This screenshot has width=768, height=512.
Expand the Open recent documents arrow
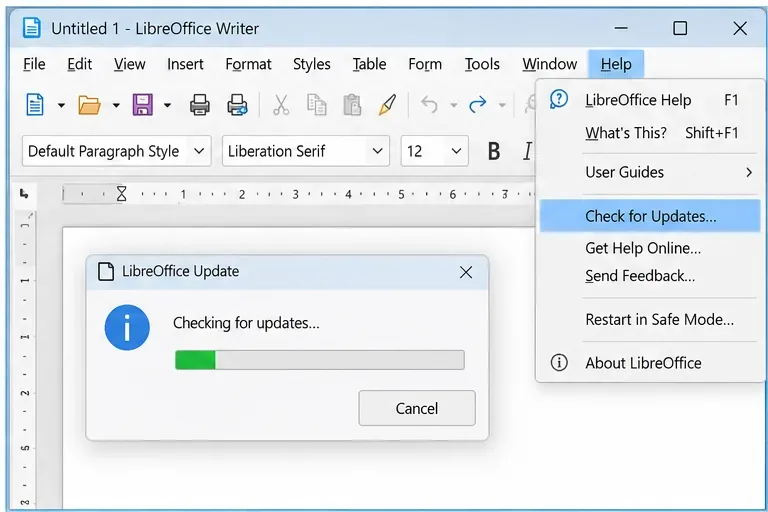116,105
